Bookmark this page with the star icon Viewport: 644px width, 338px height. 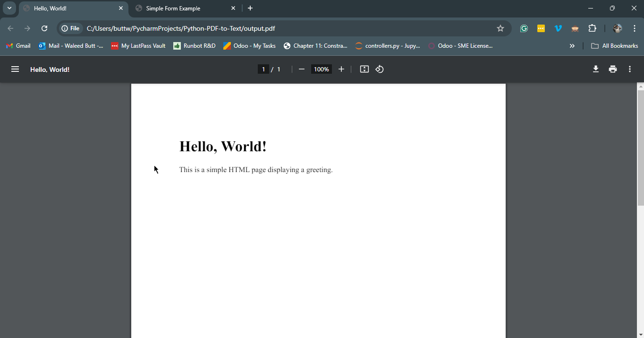tap(500, 28)
